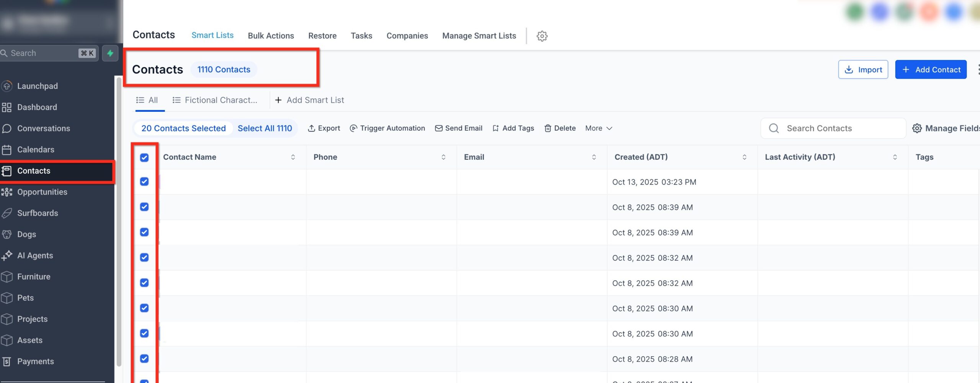Click the Select All 1110 link
The image size is (980, 383).
[265, 128]
